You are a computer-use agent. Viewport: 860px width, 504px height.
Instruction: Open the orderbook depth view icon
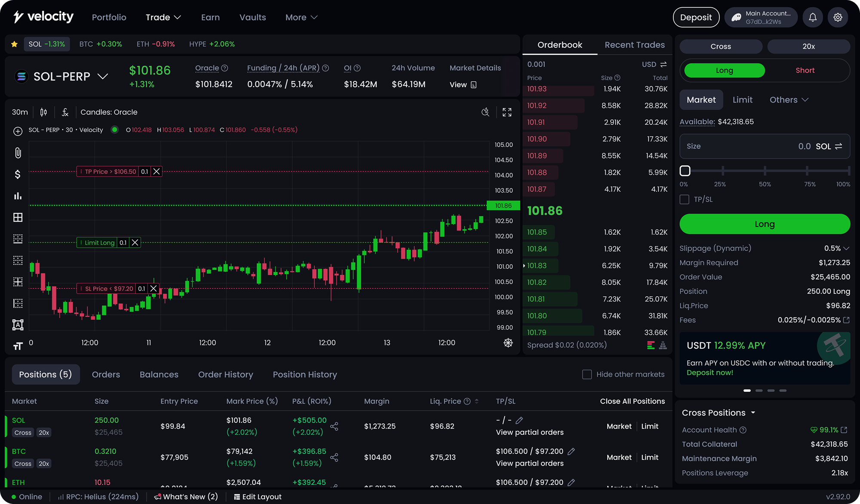[x=663, y=345]
